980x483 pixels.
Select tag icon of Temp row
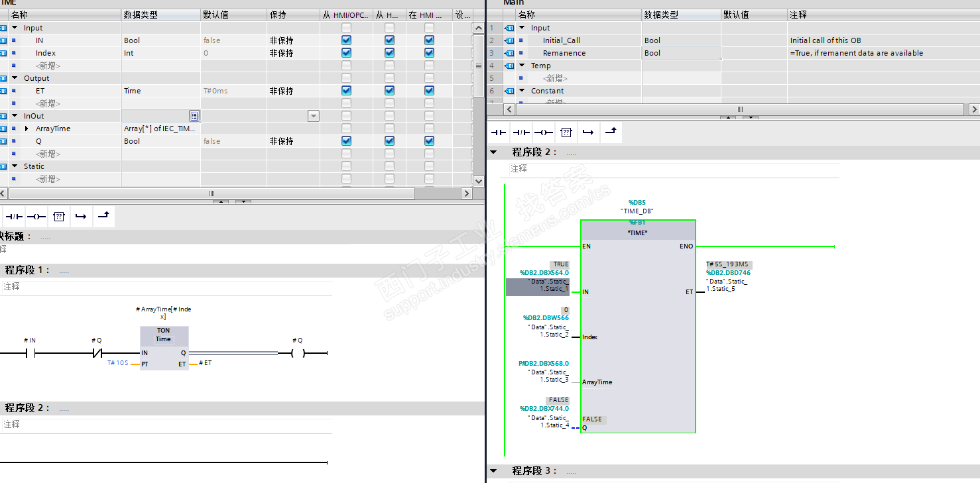point(509,66)
